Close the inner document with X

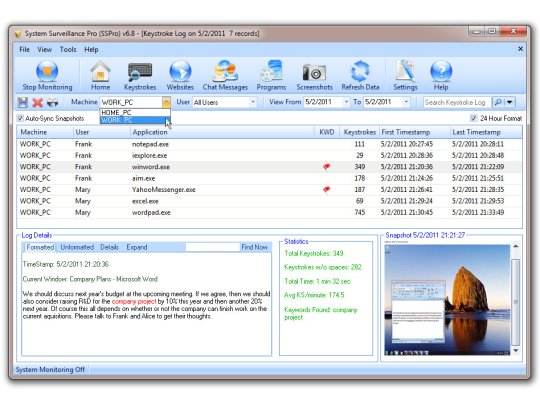point(520,49)
